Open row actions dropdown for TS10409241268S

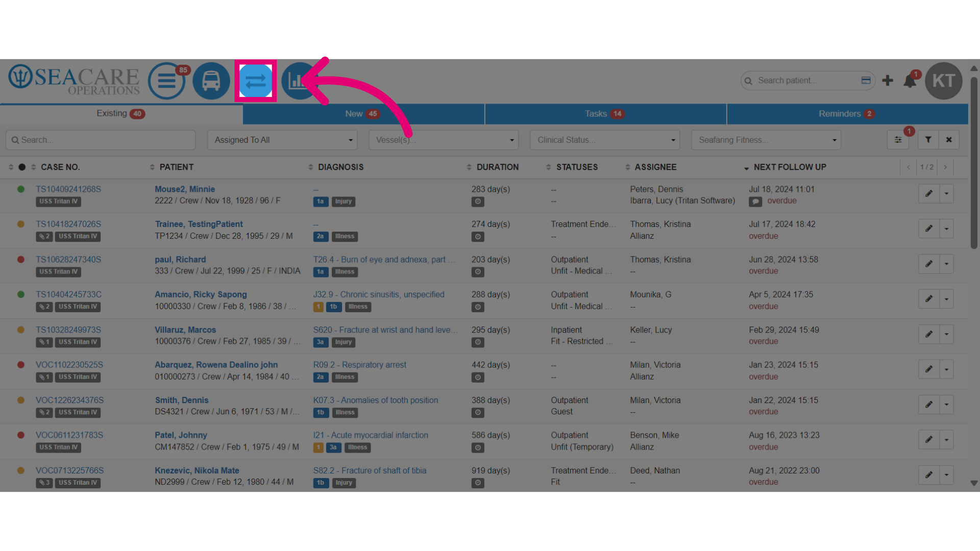[947, 193]
